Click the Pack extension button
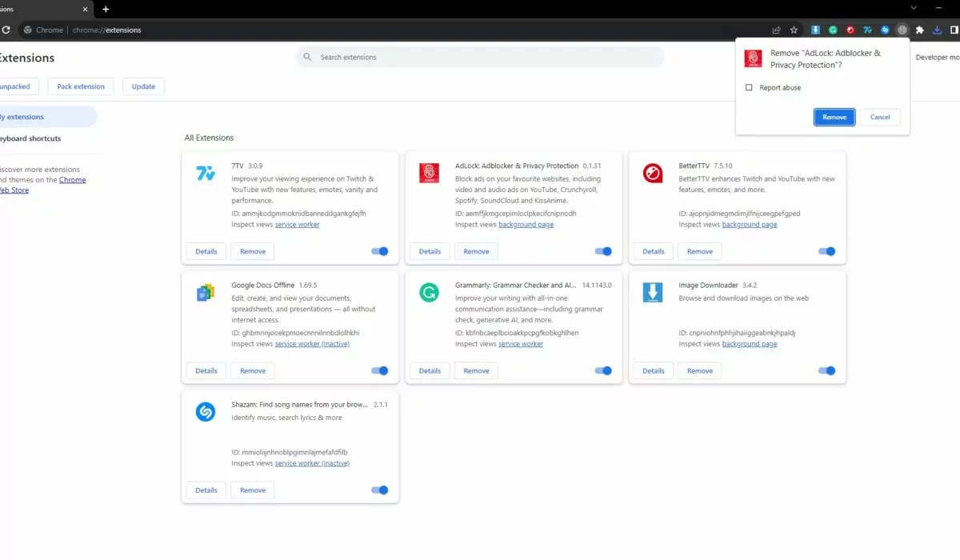 click(x=81, y=86)
